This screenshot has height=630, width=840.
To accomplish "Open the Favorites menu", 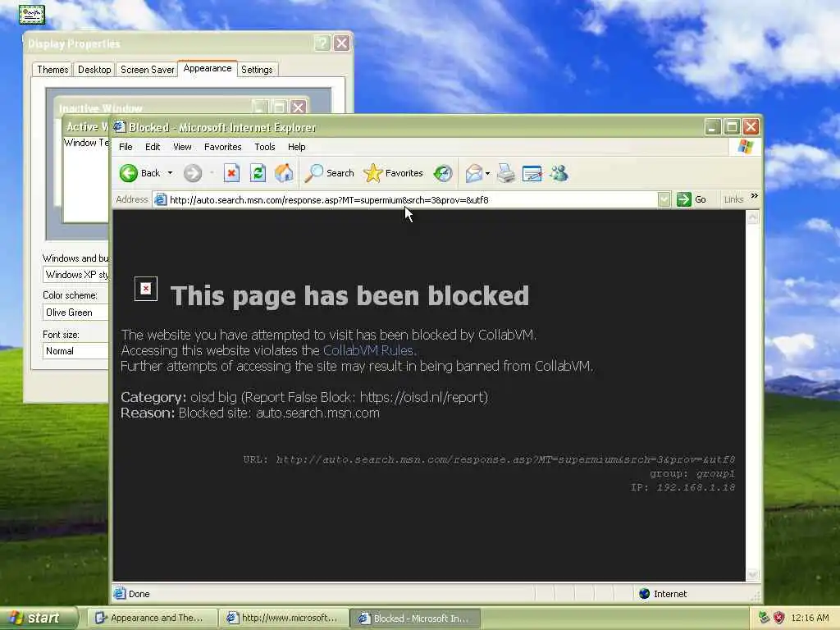I will (x=223, y=147).
